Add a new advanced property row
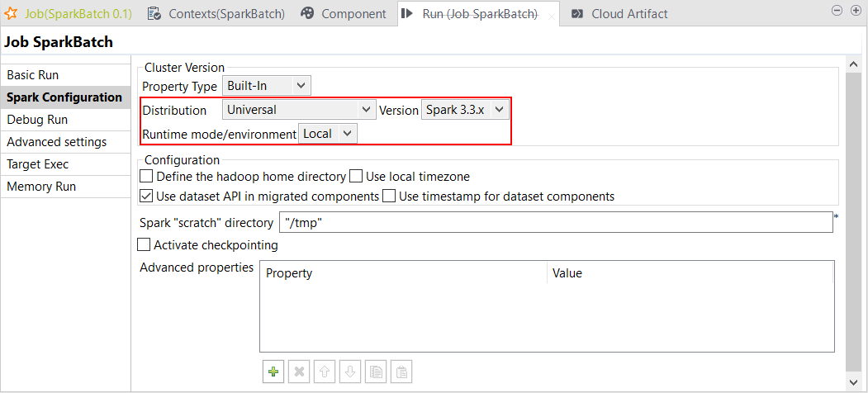The height and width of the screenshot is (393, 868). click(273, 372)
